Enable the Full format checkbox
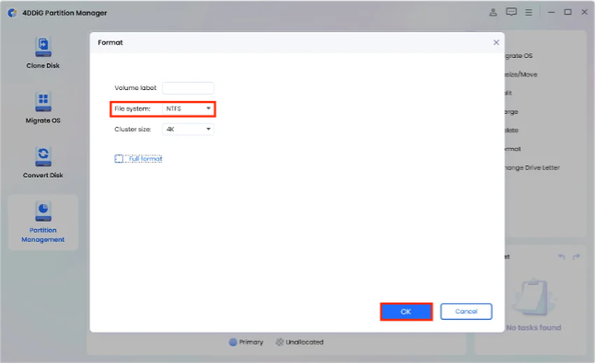Viewport: 596px width, 364px height. click(119, 159)
